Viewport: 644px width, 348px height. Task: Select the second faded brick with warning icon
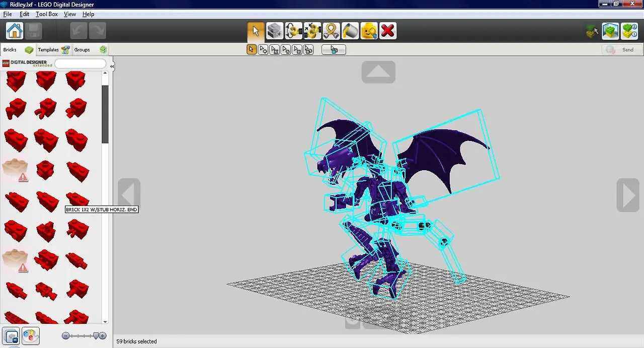click(15, 260)
